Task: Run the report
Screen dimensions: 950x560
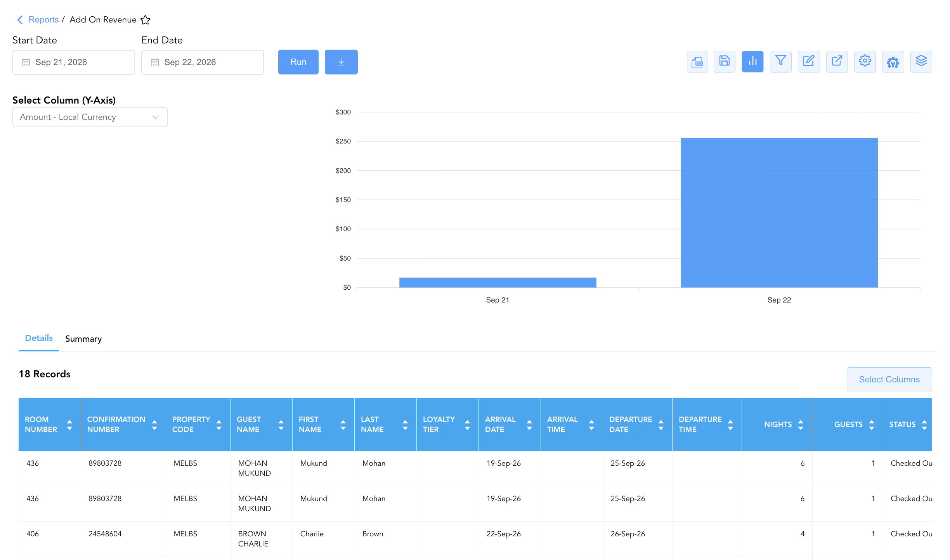Action: (x=298, y=62)
